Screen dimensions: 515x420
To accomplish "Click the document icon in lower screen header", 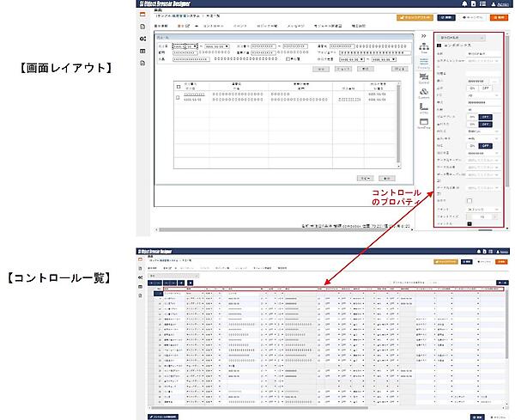I will pyautogui.click(x=484, y=252).
